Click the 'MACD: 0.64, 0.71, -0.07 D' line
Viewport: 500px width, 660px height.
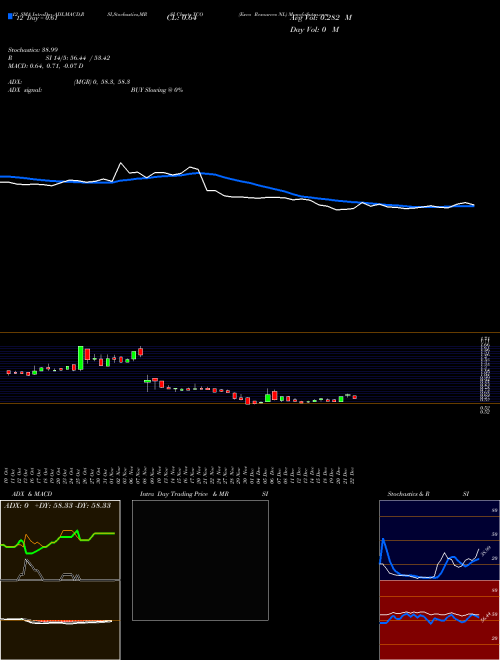tap(45, 66)
